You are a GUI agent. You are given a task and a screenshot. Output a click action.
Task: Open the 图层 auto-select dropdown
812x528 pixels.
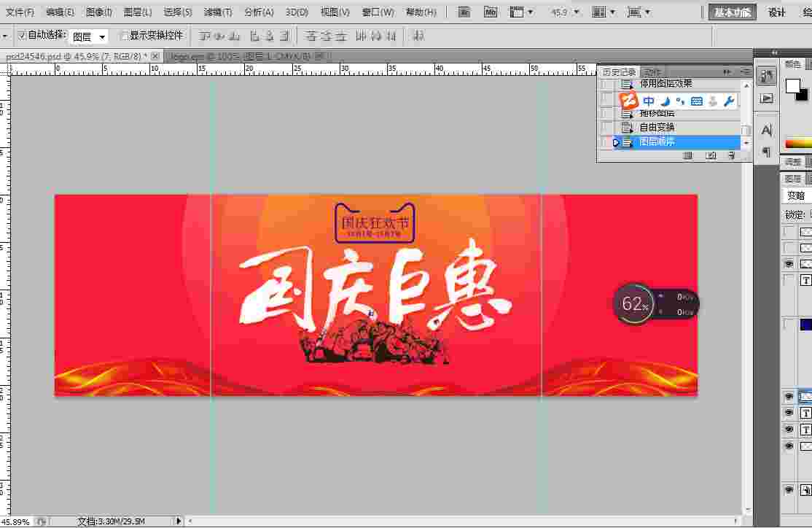coord(87,35)
